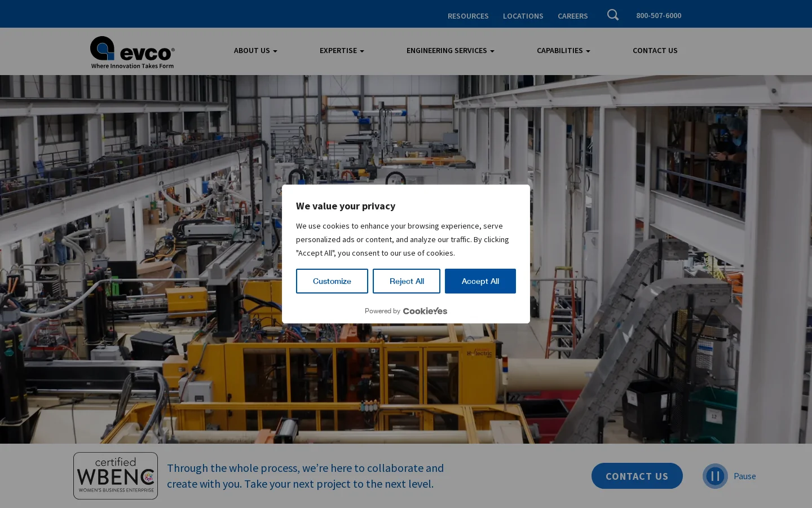Image resolution: width=812 pixels, height=508 pixels.
Task: Open the Careers page
Action: [573, 16]
